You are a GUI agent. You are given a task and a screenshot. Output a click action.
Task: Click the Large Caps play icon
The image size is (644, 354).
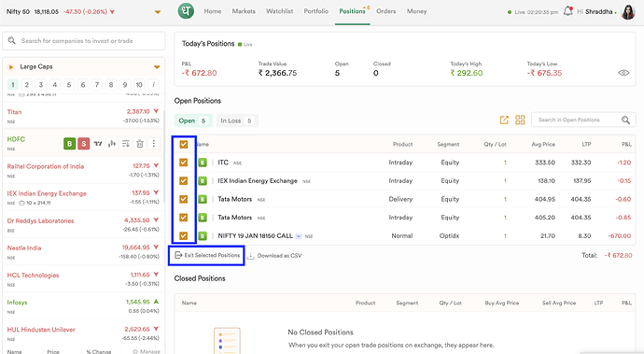click(11, 66)
